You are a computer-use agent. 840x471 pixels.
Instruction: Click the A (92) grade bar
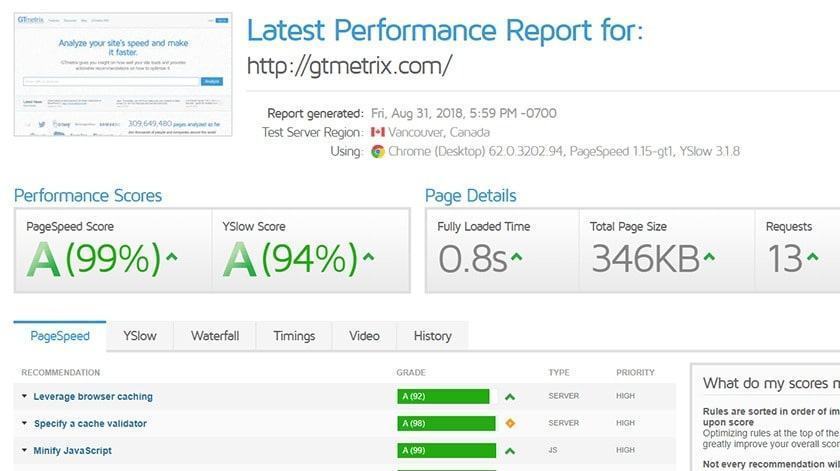tap(443, 397)
